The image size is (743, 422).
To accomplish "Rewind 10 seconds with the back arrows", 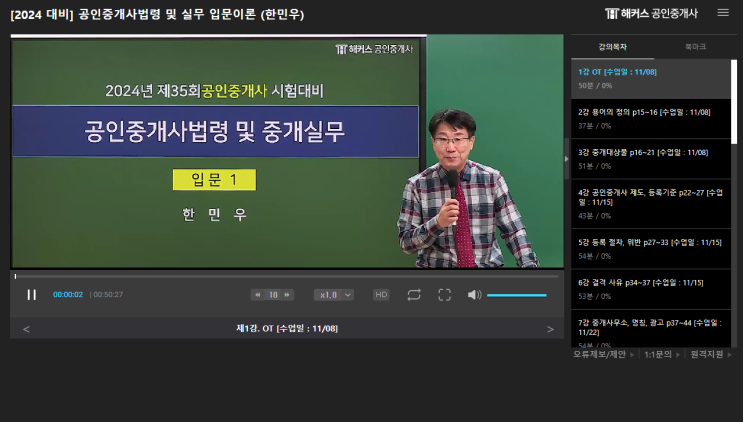I will [x=257, y=295].
